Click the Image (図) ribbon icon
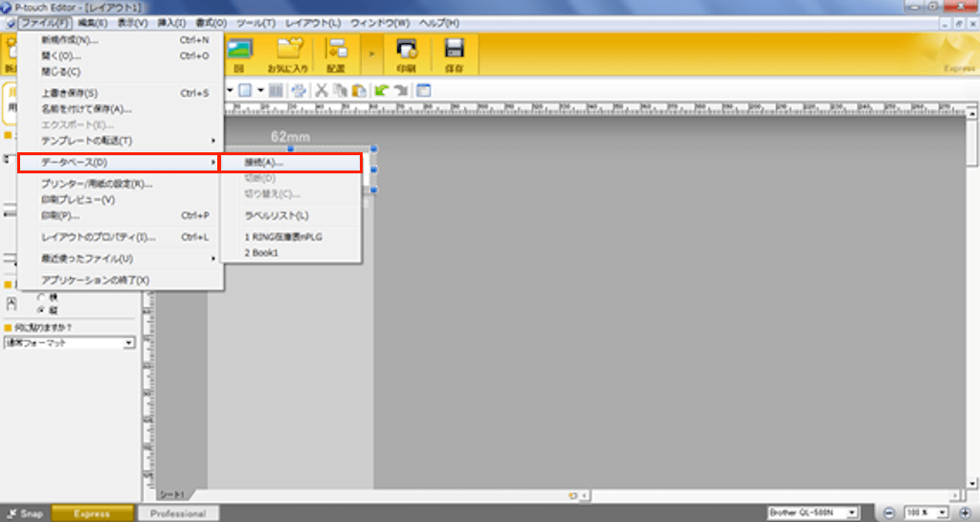This screenshot has width=980, height=522. tap(239, 55)
